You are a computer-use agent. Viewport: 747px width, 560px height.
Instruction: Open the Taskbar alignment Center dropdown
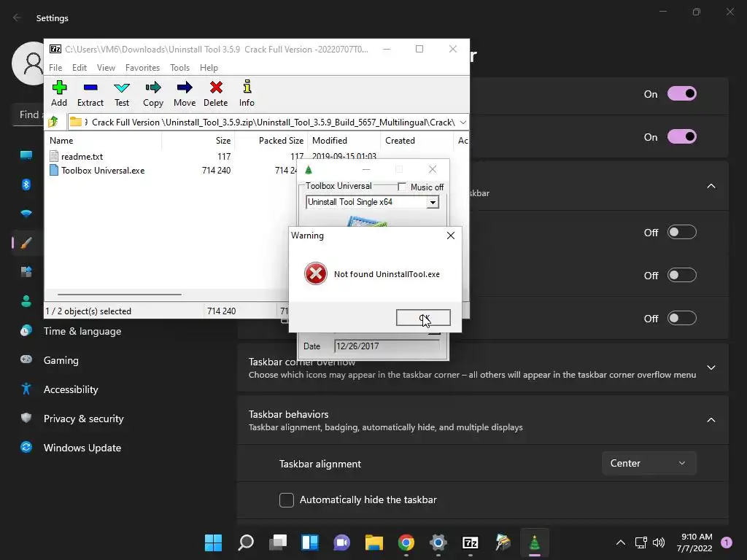[649, 463]
